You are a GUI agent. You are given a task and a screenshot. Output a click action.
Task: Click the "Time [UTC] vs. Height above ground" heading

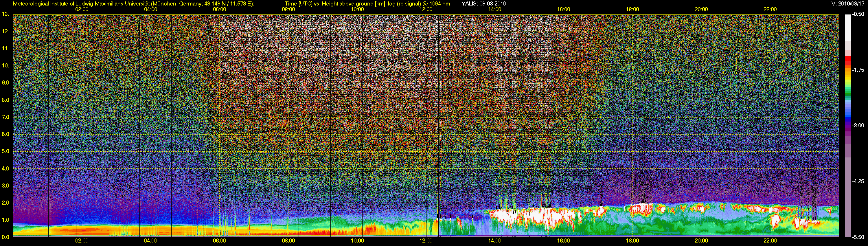(367, 4)
